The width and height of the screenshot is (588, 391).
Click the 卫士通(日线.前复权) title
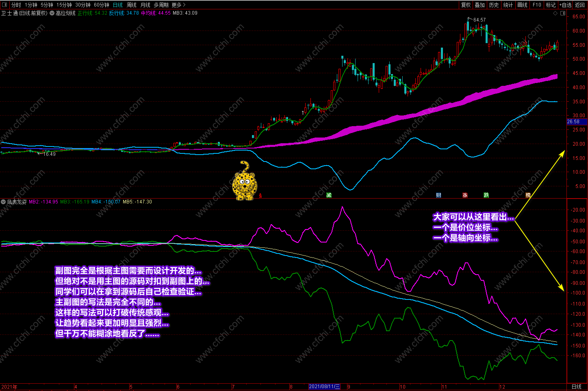point(24,13)
